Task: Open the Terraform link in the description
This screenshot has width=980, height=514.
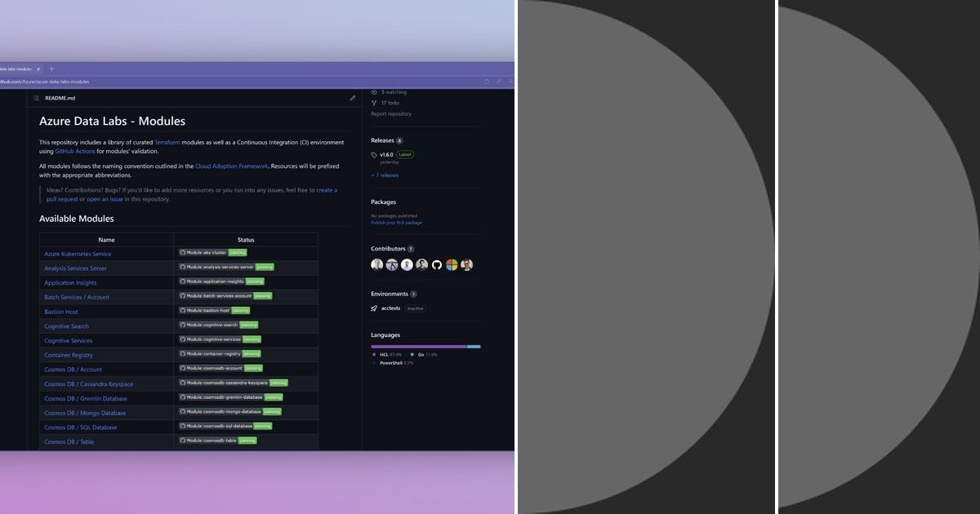Action: click(167, 141)
